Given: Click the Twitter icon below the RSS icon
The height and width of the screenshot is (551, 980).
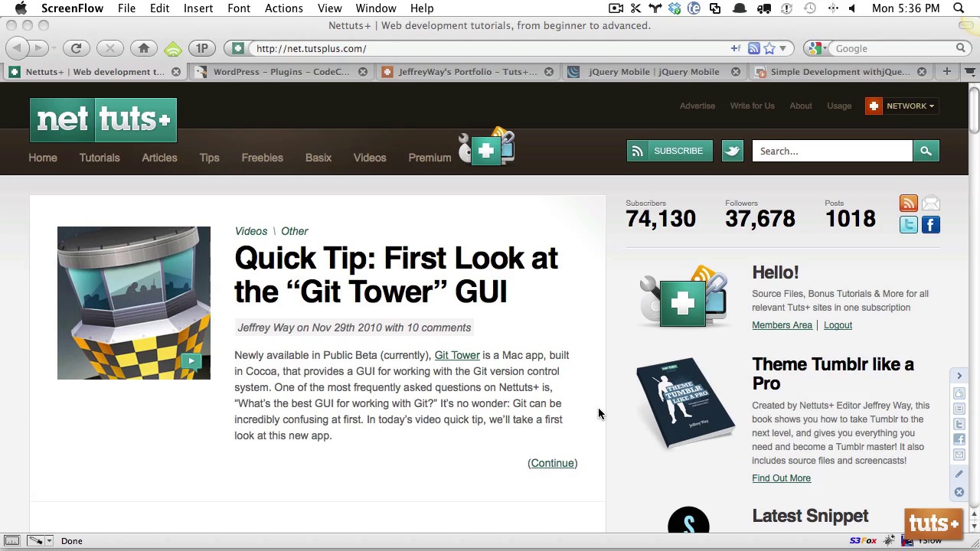Looking at the screenshot, I should coord(908,225).
